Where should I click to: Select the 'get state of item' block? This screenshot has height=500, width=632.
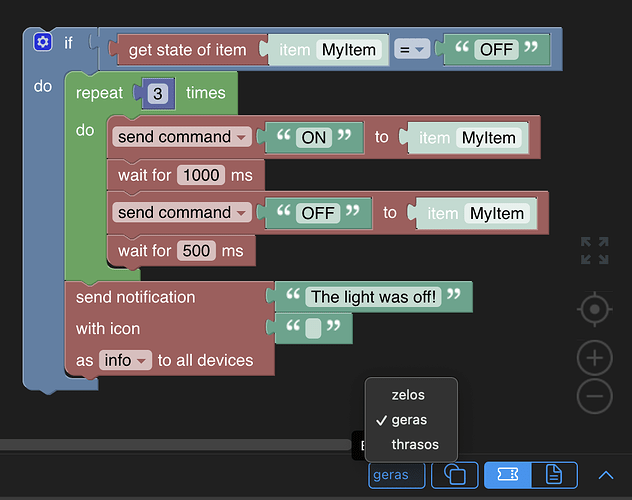187,50
